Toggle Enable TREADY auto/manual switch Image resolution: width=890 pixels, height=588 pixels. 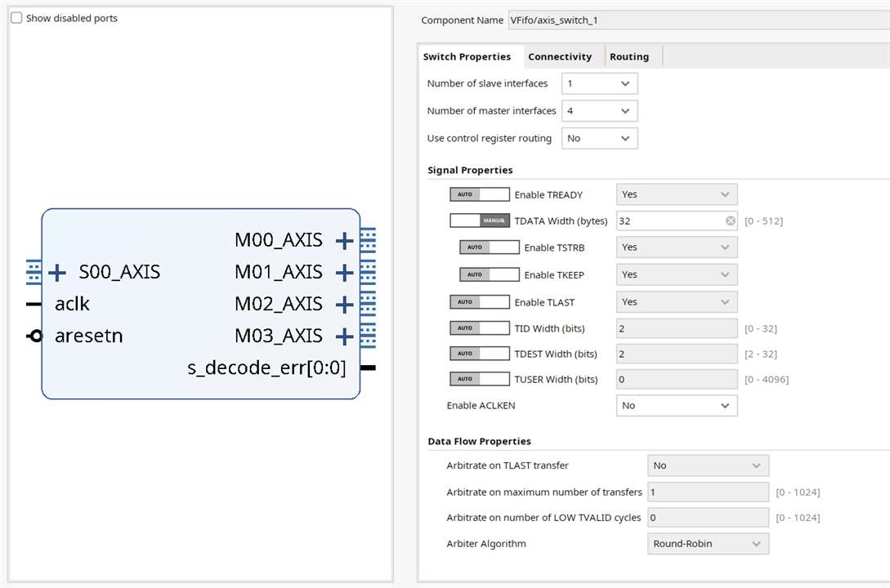480,194
